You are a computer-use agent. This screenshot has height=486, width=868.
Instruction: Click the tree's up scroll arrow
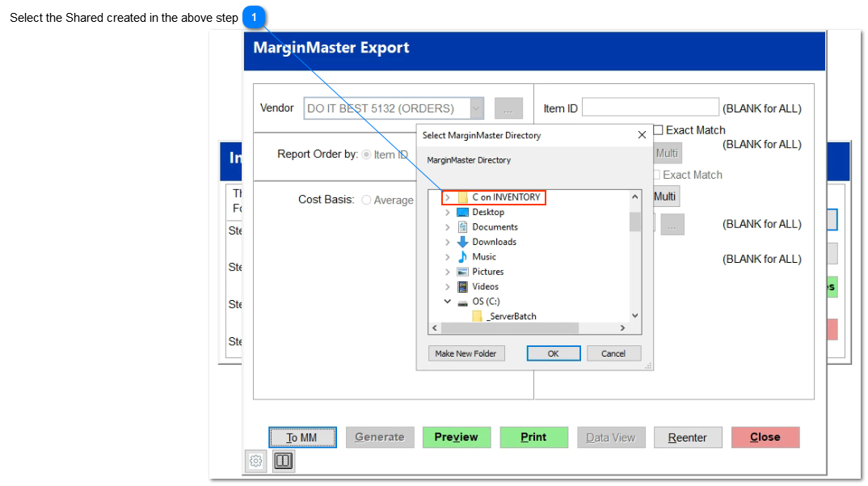coord(635,197)
